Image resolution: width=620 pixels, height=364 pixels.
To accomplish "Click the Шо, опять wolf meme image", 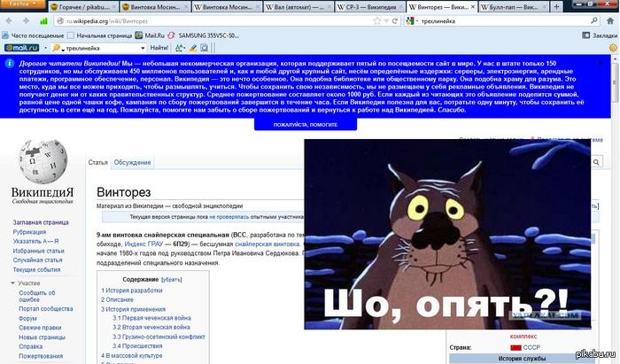I will [x=447, y=234].
